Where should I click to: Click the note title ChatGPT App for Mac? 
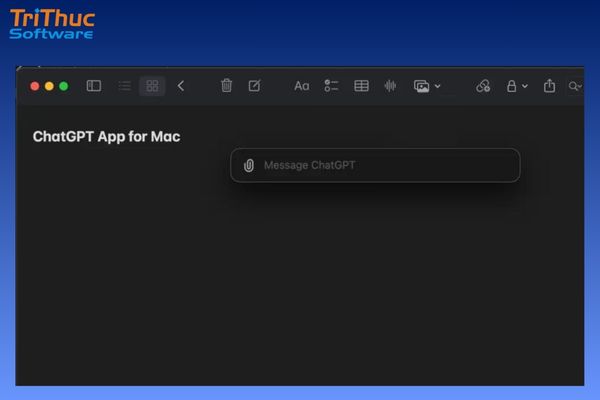tap(106, 137)
